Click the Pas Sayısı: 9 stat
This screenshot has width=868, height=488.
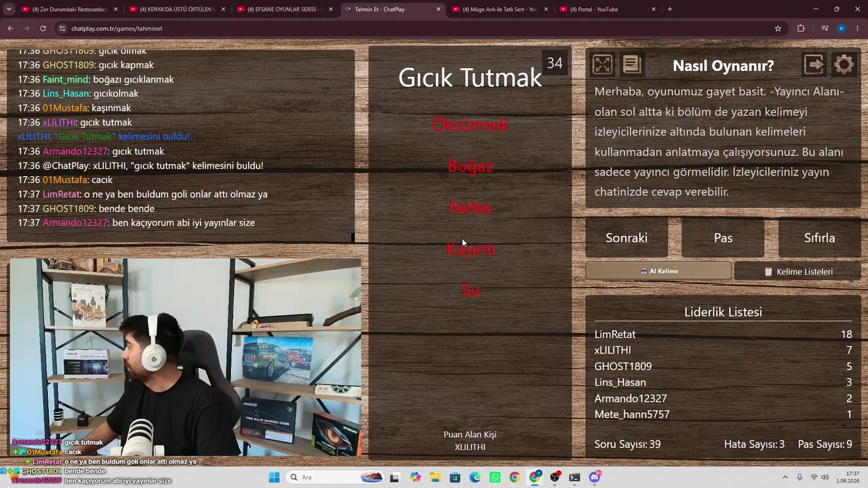[x=825, y=444]
